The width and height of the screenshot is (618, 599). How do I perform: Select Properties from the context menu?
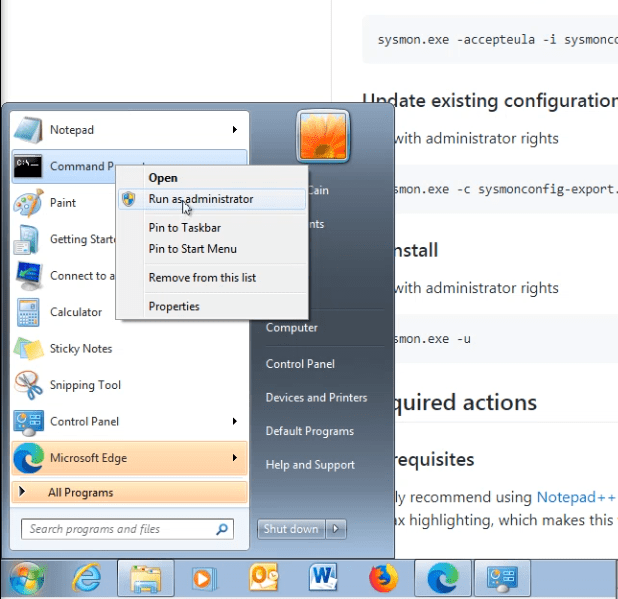[174, 306]
